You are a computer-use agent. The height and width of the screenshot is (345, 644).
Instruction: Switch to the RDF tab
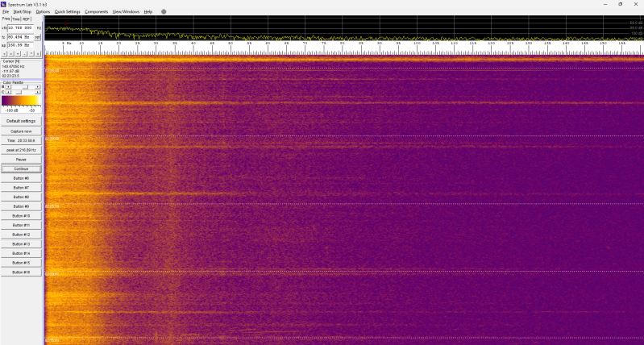coord(26,19)
